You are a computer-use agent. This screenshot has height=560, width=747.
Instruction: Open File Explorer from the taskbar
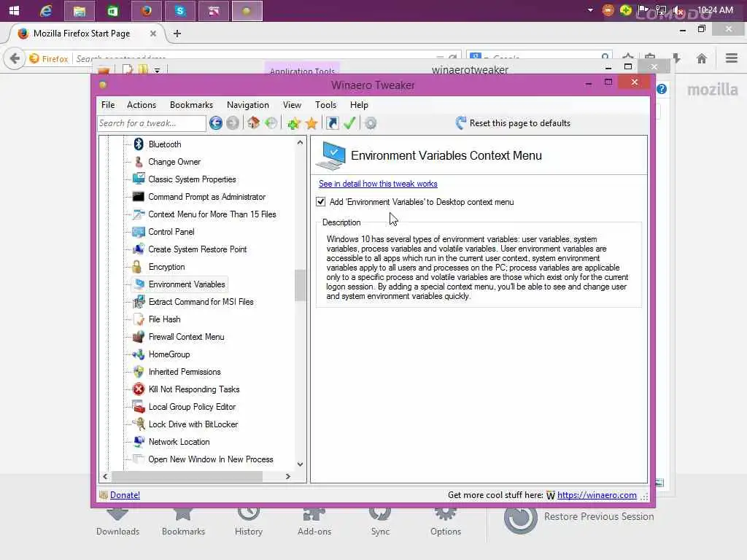tap(79, 10)
